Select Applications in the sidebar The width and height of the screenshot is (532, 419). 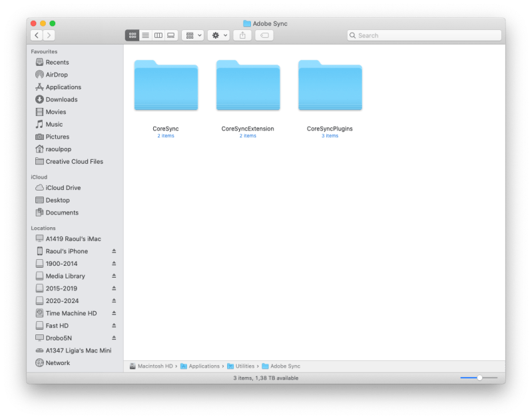click(63, 87)
